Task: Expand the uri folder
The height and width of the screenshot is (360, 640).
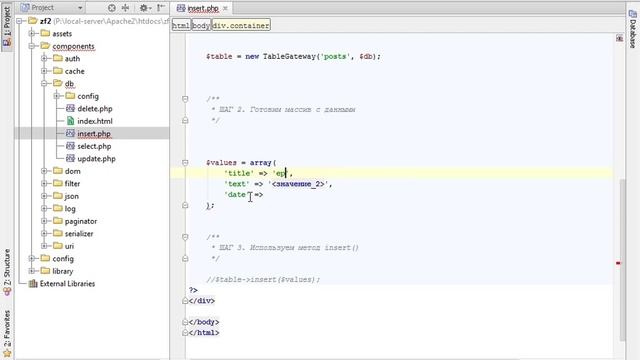Action: 44,246
